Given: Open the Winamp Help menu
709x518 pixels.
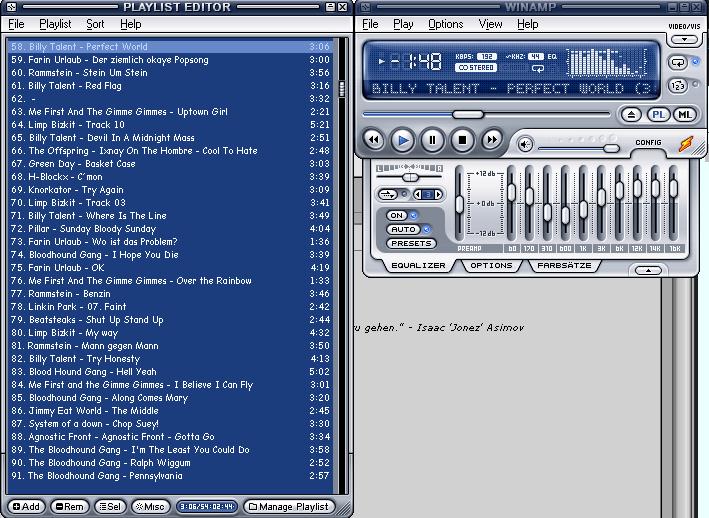Looking at the screenshot, I should tap(528, 24).
